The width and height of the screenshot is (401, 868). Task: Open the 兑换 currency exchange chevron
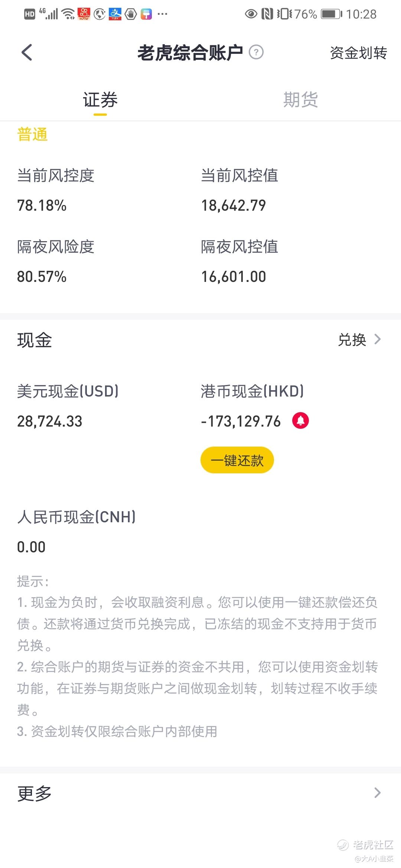click(x=378, y=339)
